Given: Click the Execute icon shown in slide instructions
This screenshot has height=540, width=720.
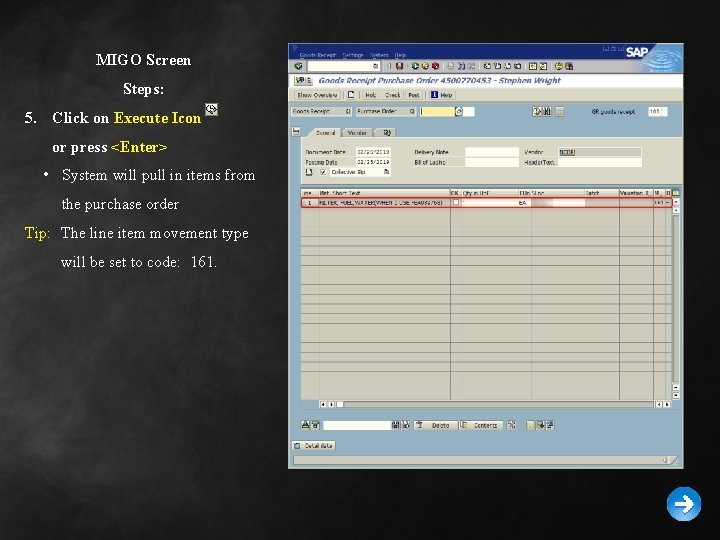Looking at the screenshot, I should tap(211, 109).
